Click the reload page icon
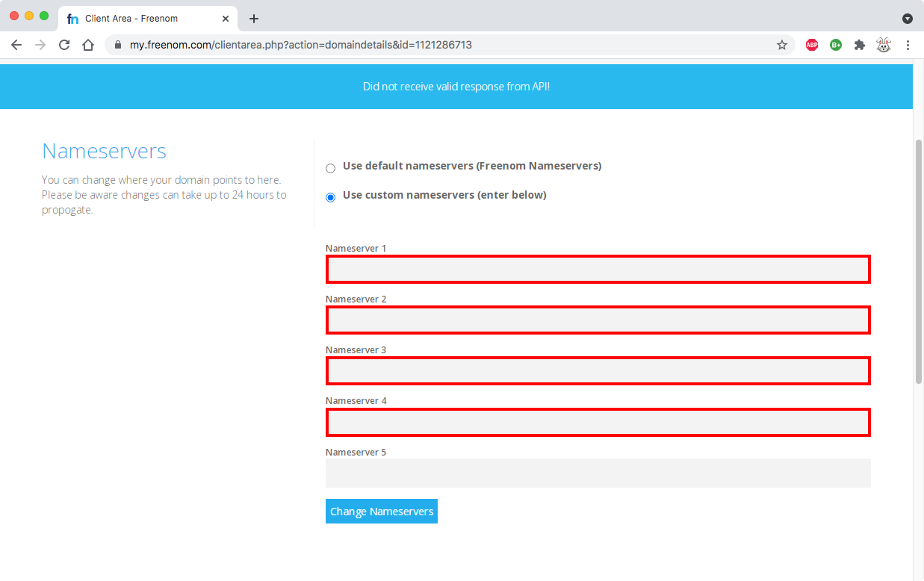The image size is (924, 581). pyautogui.click(x=64, y=45)
